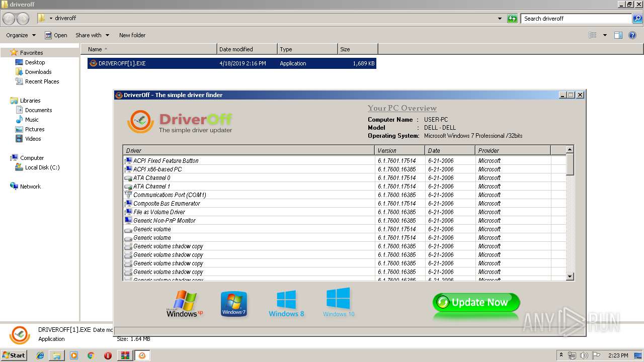Image resolution: width=644 pixels, height=362 pixels.
Task: Select the ATA Channel 0 driver row
Action: (x=344, y=178)
